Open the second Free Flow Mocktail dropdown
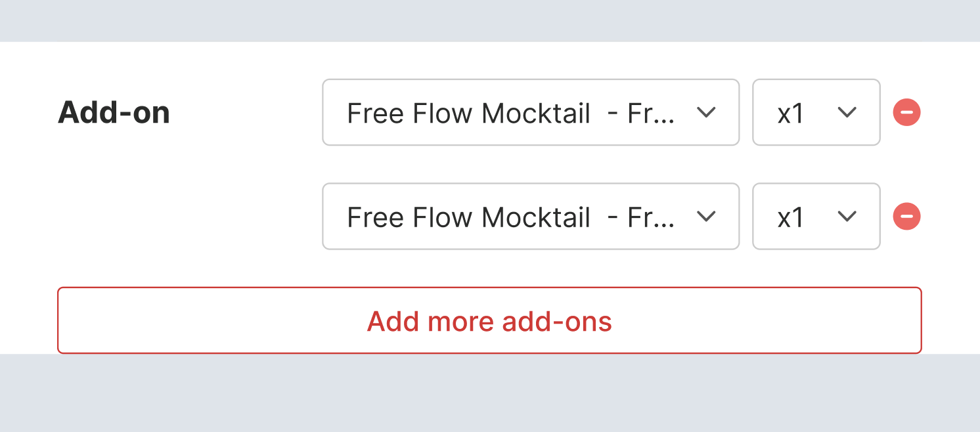980x432 pixels. pos(530,216)
